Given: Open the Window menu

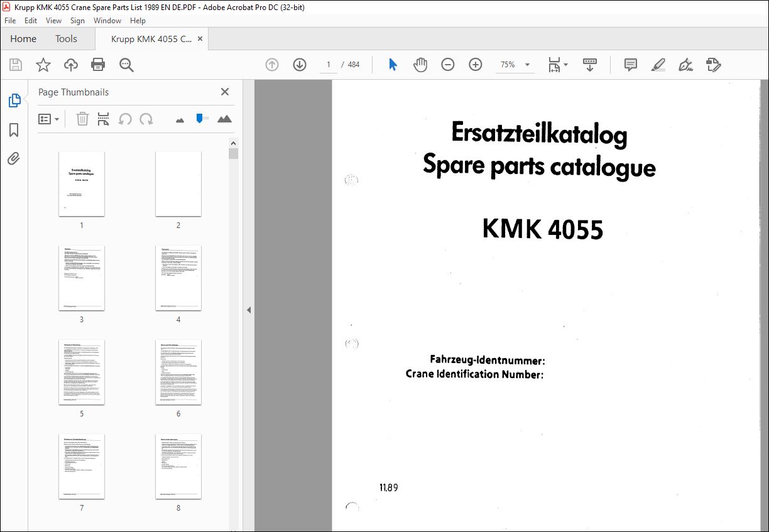Looking at the screenshot, I should (x=107, y=21).
